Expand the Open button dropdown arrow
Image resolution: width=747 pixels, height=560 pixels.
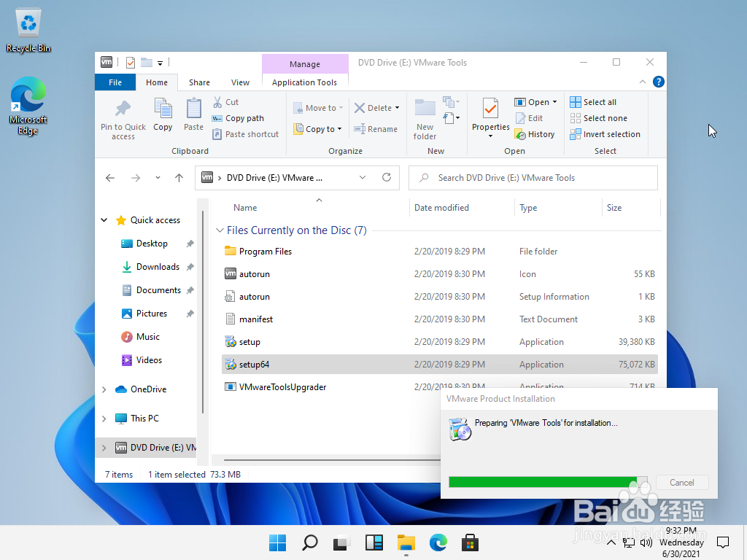point(554,102)
